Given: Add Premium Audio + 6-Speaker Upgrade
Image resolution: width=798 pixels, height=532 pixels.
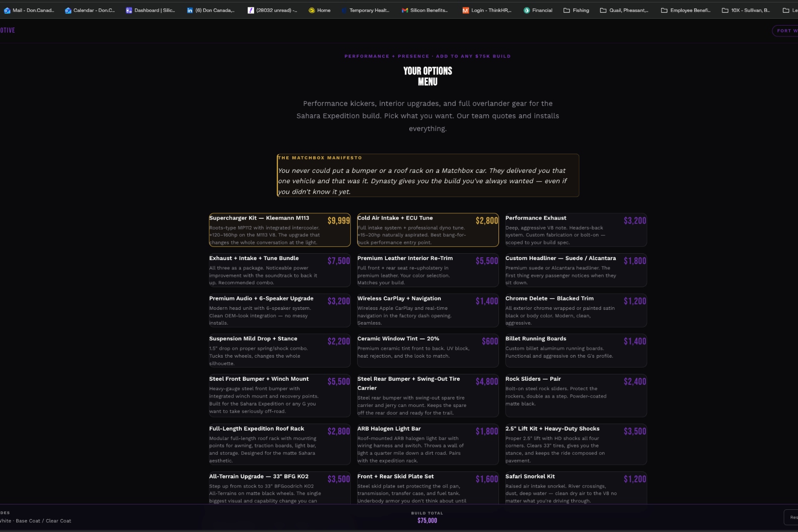Looking at the screenshot, I should tap(280, 311).
